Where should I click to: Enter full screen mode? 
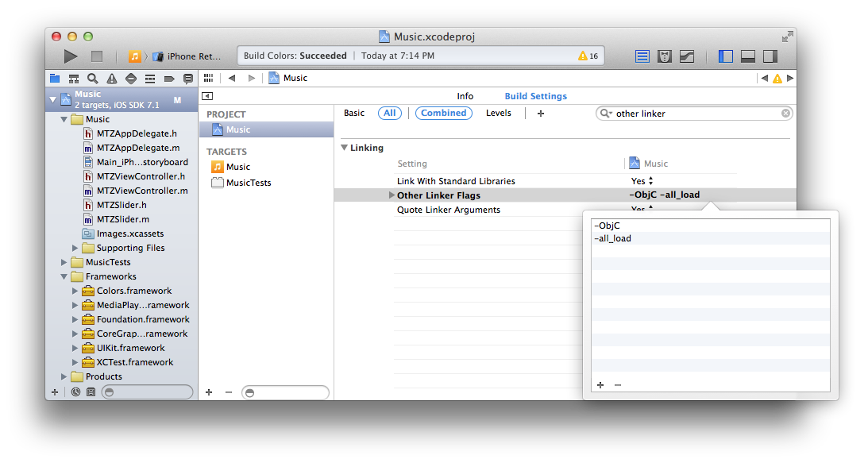tap(787, 37)
